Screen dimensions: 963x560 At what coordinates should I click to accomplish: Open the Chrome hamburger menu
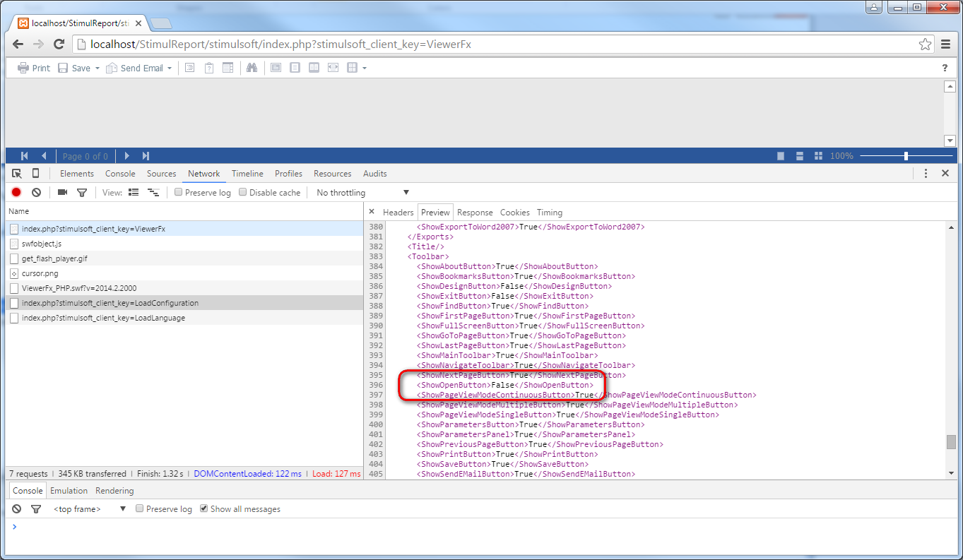(x=947, y=44)
